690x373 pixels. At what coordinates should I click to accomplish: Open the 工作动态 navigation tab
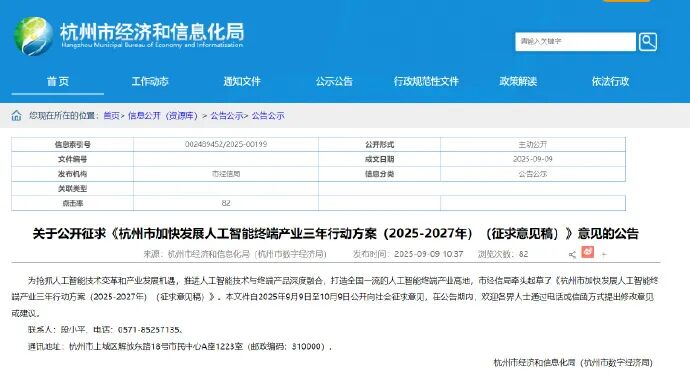[x=150, y=81]
